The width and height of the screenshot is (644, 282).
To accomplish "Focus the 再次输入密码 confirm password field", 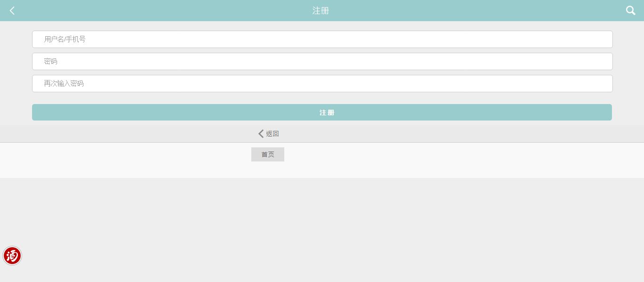I will tap(322, 83).
